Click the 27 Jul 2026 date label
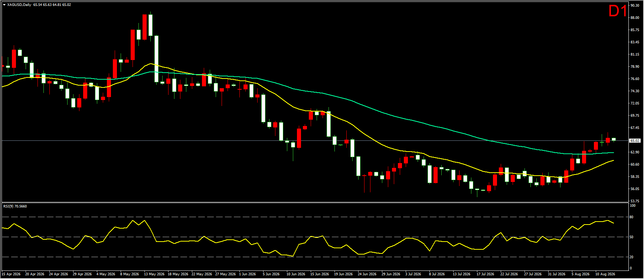This screenshot has height=279, width=644. [x=533, y=275]
